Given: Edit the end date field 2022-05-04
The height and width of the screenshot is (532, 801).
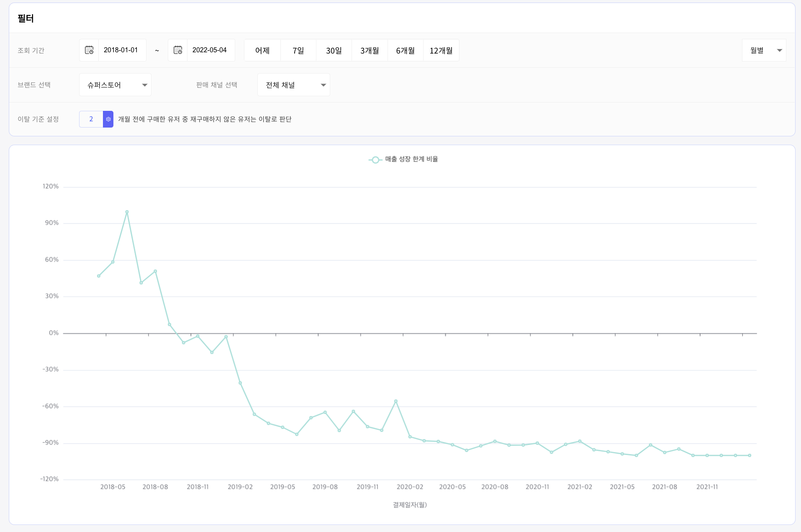Looking at the screenshot, I should (210, 50).
